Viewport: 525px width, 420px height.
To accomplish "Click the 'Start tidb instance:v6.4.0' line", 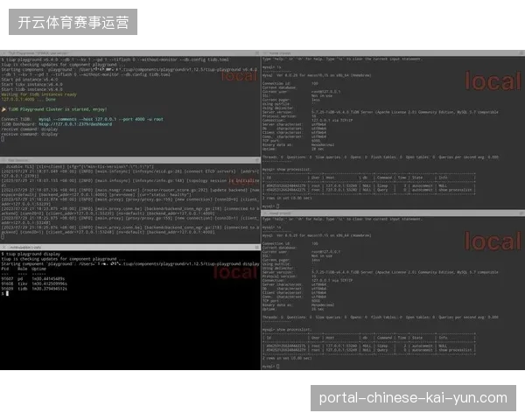I will [x=31, y=89].
